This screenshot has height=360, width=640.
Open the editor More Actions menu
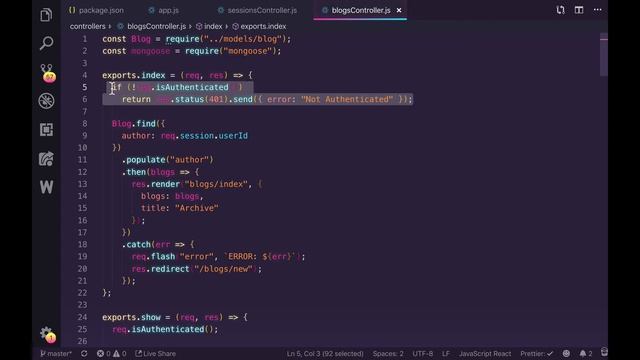597,10
